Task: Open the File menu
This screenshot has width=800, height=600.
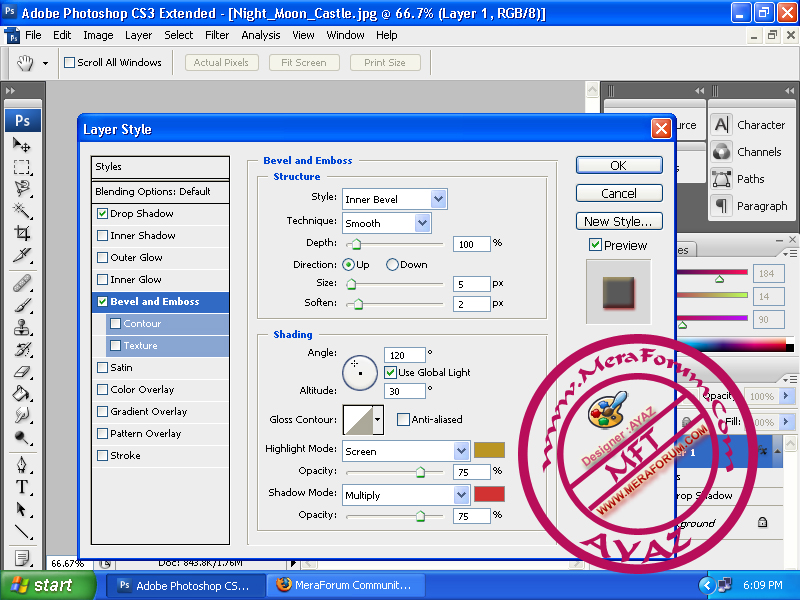Action: point(33,35)
